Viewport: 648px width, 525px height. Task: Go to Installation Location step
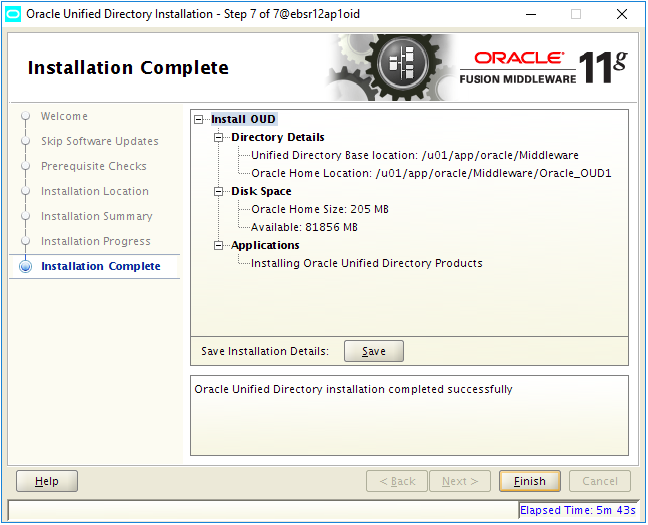coord(95,191)
